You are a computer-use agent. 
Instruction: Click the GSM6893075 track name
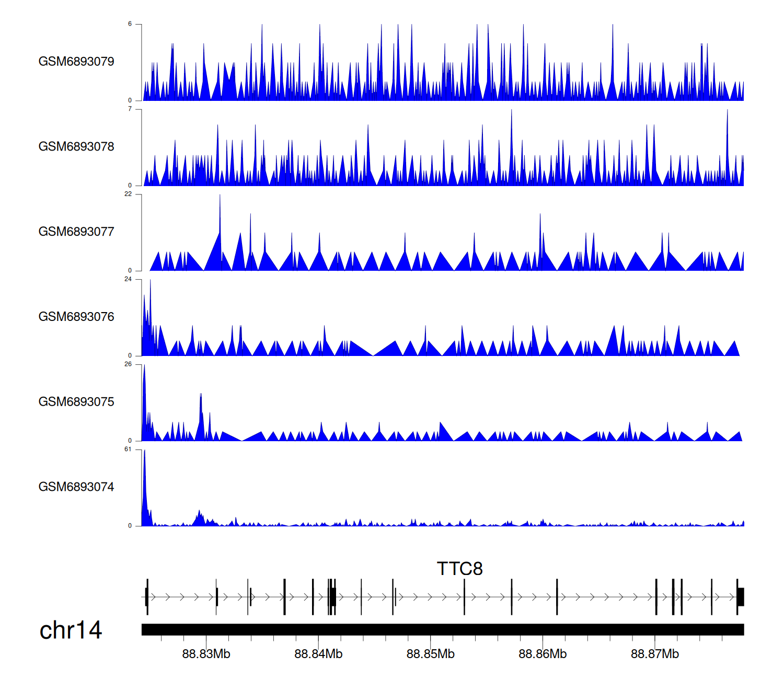point(76,402)
